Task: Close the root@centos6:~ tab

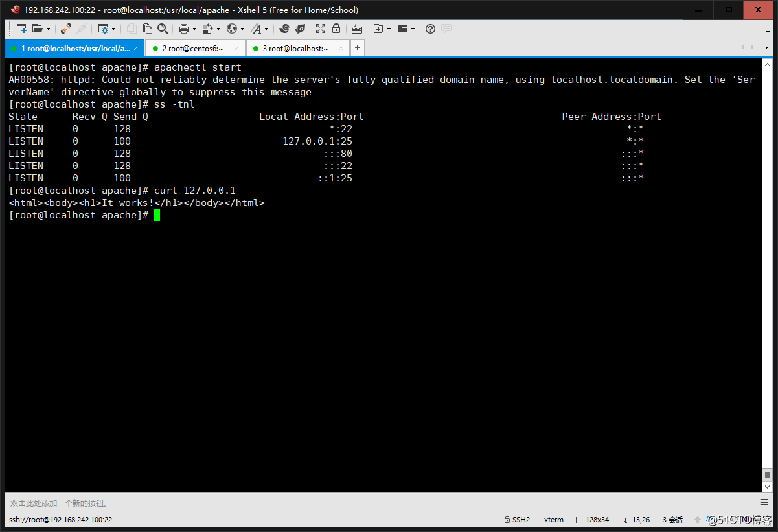Action: point(237,48)
